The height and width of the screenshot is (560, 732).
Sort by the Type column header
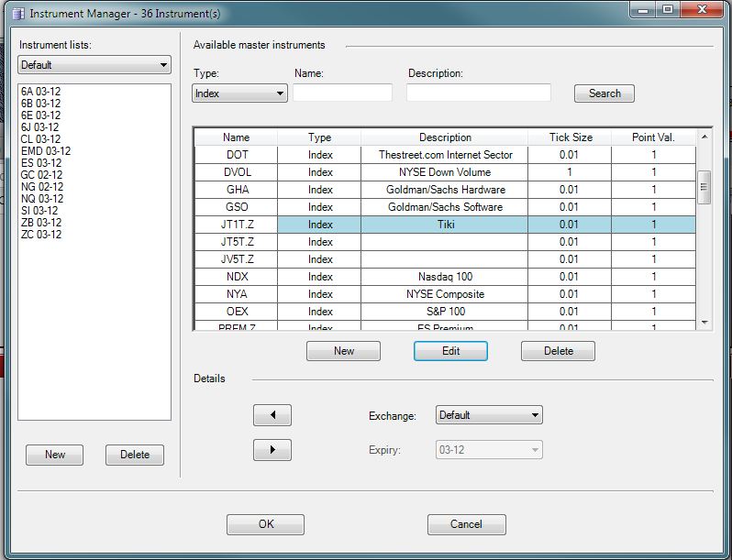coord(319,137)
